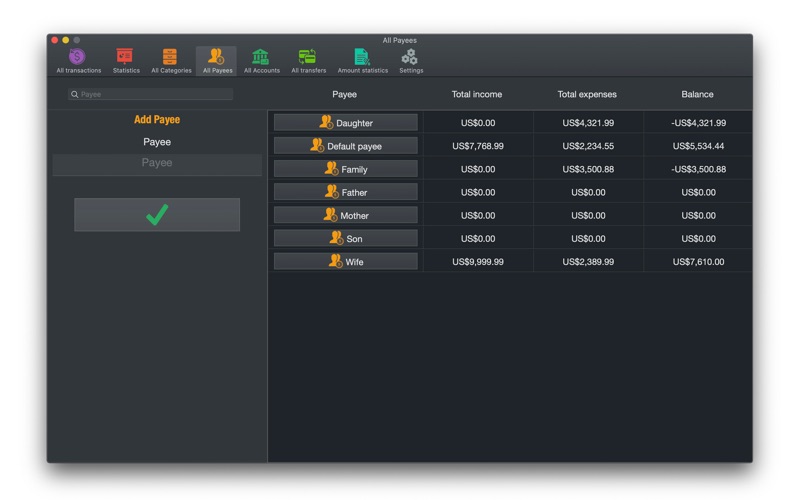Click the Payee name input field
This screenshot has width=800, height=500.
click(157, 164)
